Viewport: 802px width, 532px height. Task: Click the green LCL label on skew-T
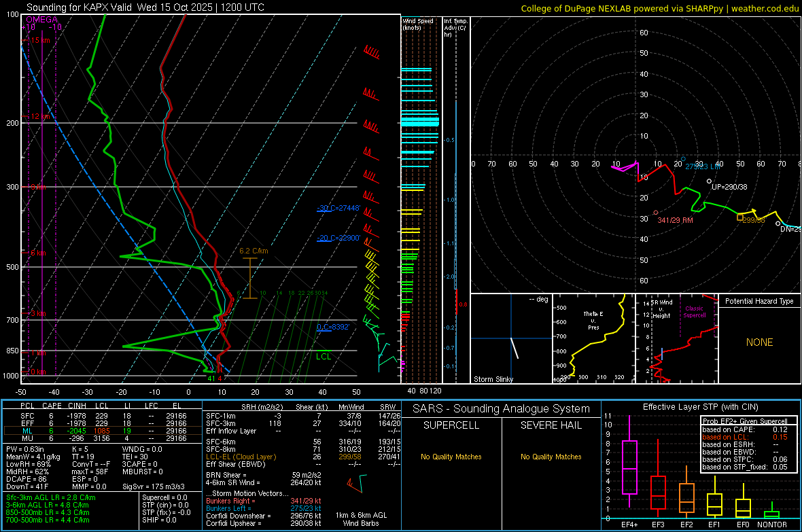[324, 357]
